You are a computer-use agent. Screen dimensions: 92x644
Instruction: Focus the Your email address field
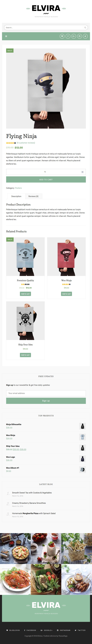coord(46,393)
